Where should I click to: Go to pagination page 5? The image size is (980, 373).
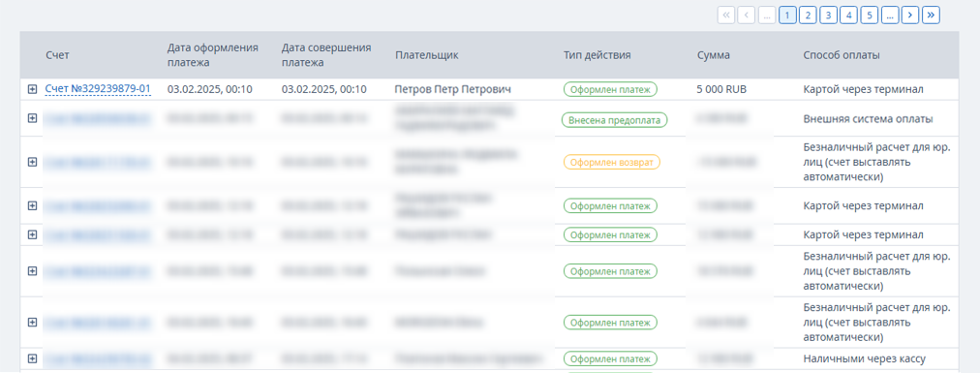coord(869,15)
